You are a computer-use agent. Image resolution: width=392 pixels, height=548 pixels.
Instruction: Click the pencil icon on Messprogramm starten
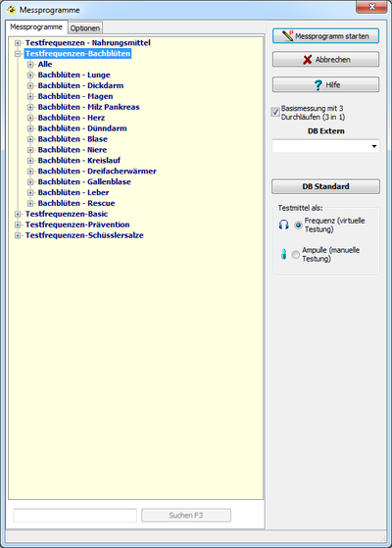288,35
